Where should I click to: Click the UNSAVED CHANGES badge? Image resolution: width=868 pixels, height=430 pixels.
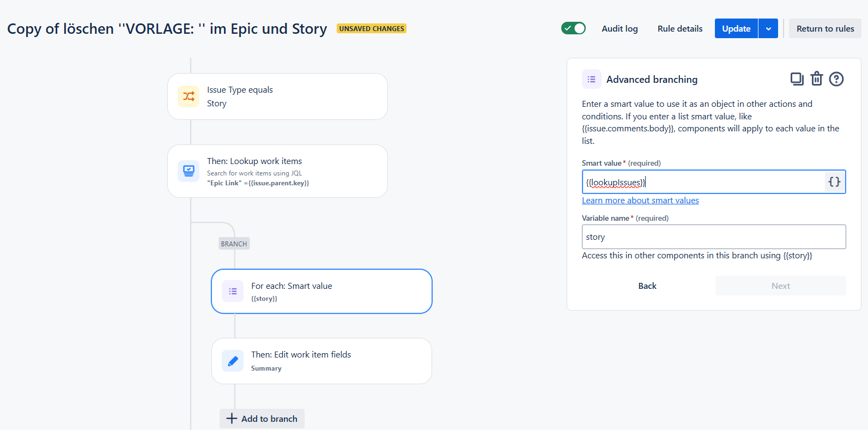click(x=372, y=28)
